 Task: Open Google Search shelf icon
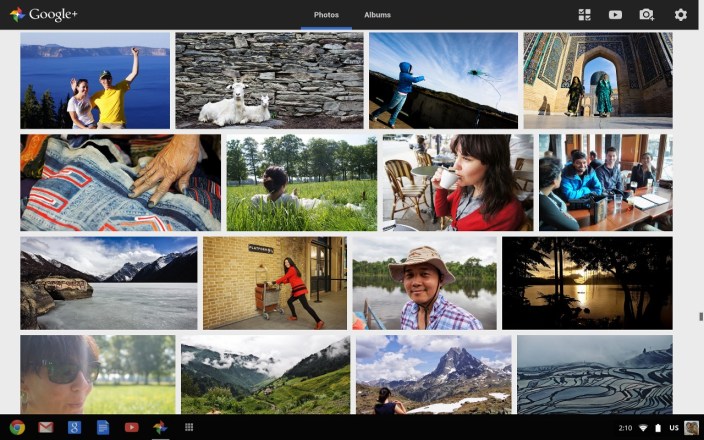click(74, 427)
